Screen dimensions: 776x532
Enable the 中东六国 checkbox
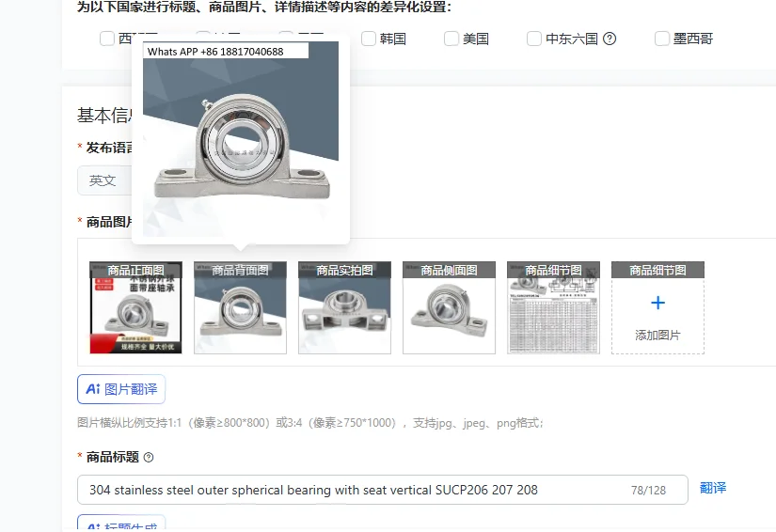(534, 39)
